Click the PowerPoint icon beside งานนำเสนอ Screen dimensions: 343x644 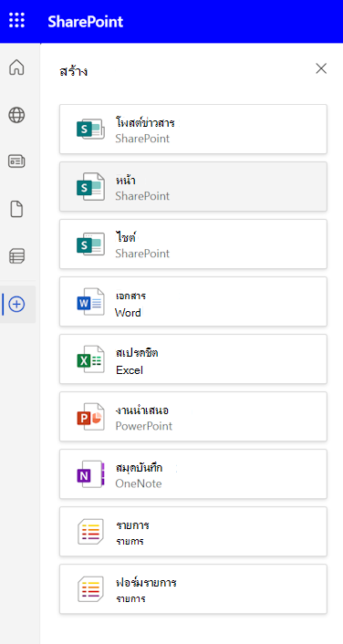coord(90,417)
